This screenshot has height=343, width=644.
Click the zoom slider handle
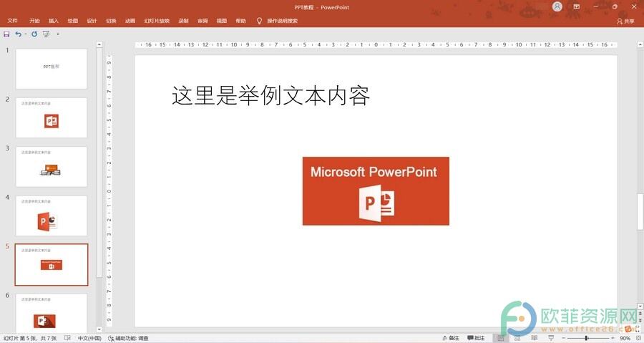586,338
